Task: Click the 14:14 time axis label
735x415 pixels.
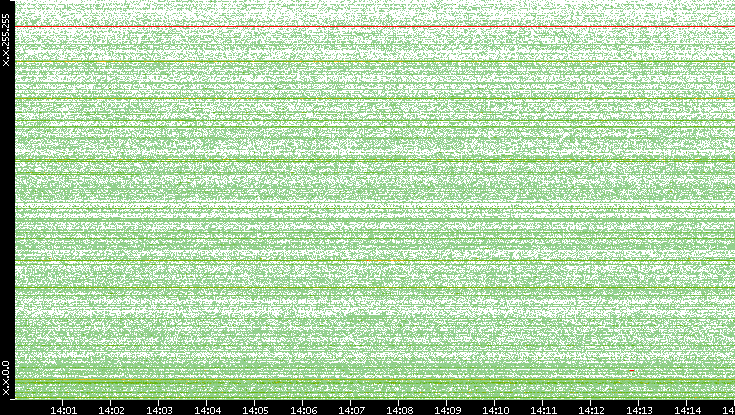Action: click(x=687, y=410)
